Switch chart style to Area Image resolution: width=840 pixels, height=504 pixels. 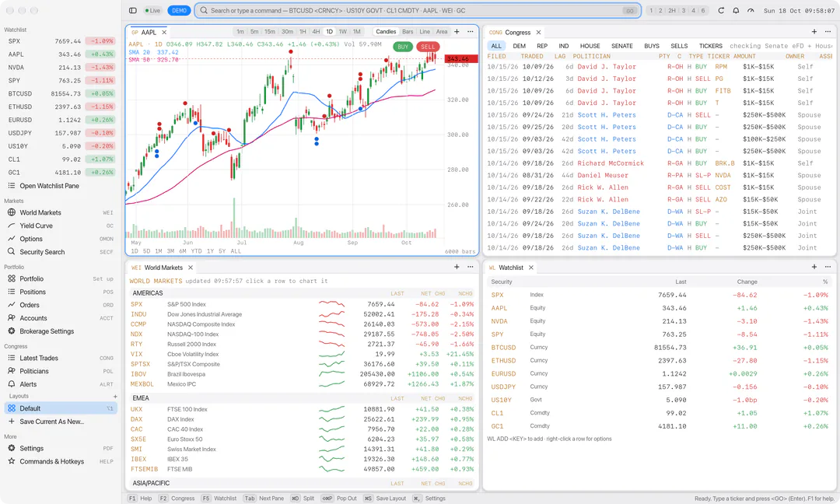pyautogui.click(x=442, y=32)
